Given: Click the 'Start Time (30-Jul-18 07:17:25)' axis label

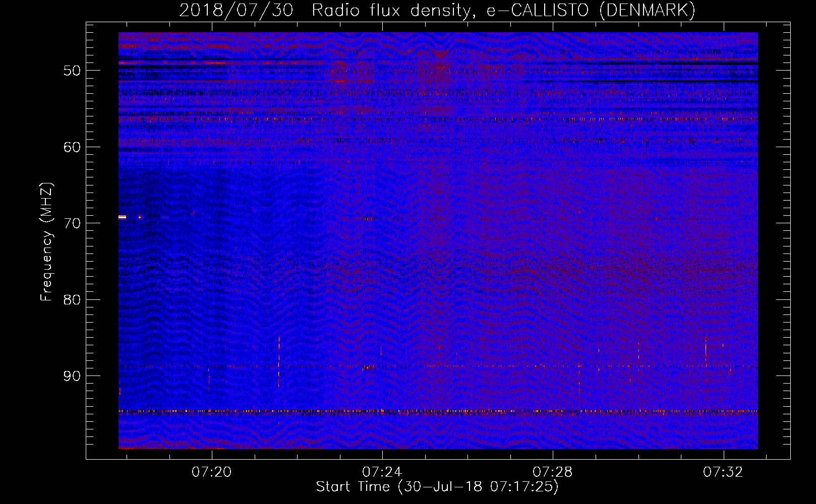Looking at the screenshot, I should click(437, 487).
